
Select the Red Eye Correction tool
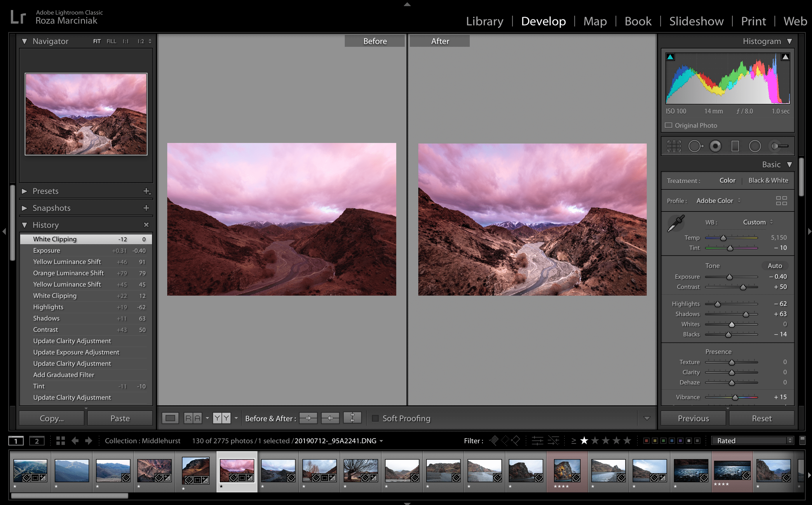point(715,146)
